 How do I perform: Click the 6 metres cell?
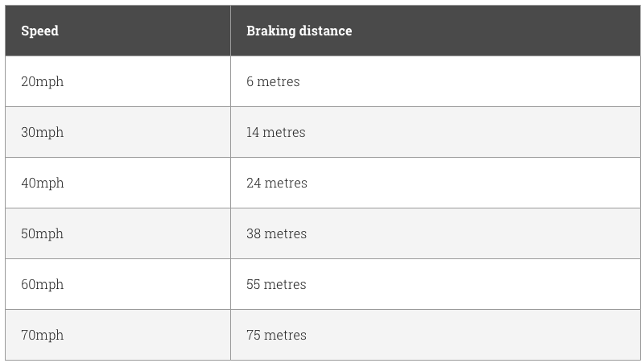pyautogui.click(x=273, y=81)
